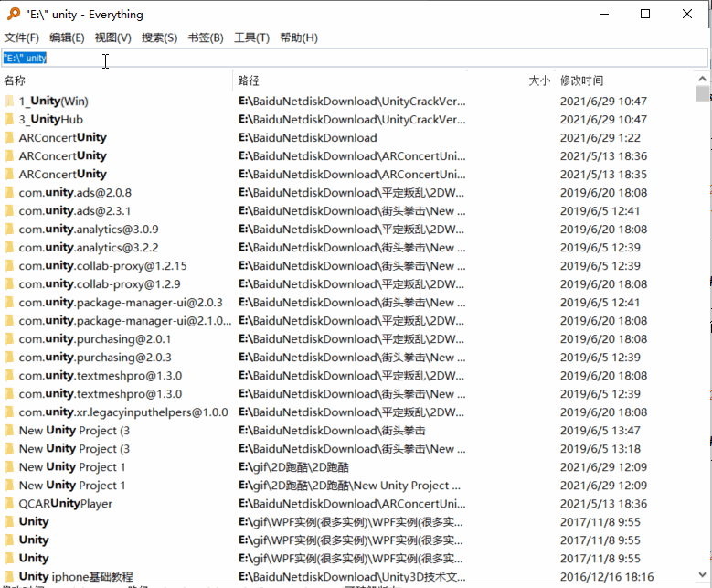Click date 2016/12/16 18:16
Image resolution: width=712 pixels, height=588 pixels.
pyautogui.click(x=607, y=577)
